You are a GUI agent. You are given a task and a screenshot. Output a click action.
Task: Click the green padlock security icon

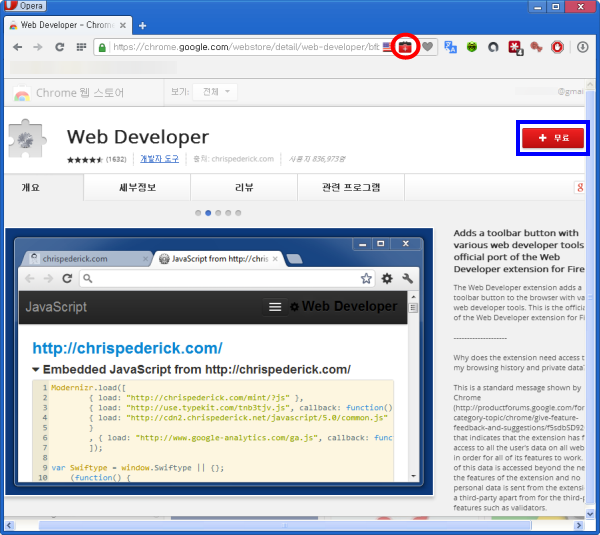(x=102, y=47)
